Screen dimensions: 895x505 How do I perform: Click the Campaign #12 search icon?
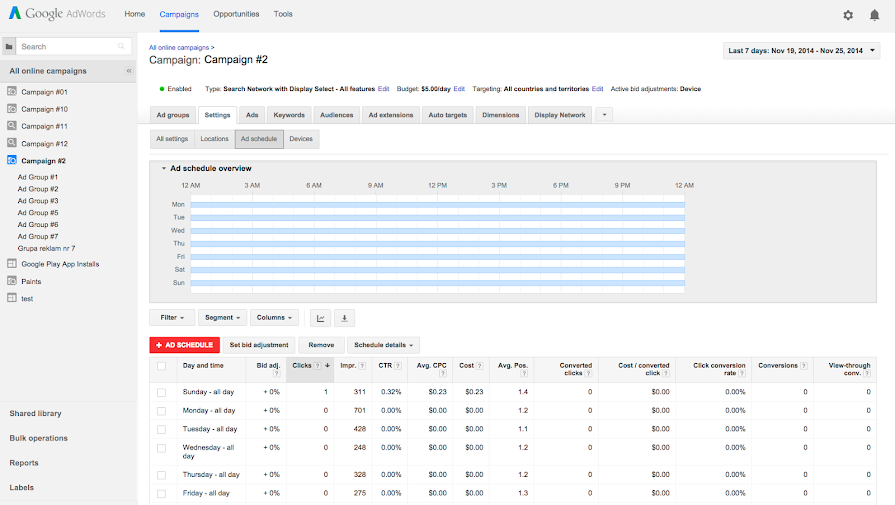click(x=11, y=143)
